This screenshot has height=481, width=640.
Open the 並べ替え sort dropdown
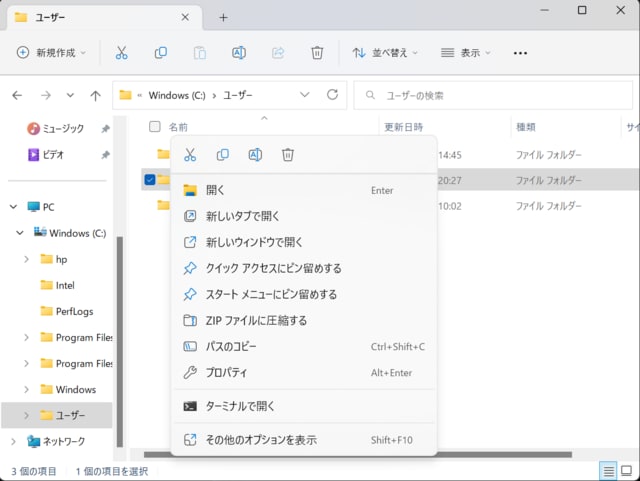[x=385, y=53]
